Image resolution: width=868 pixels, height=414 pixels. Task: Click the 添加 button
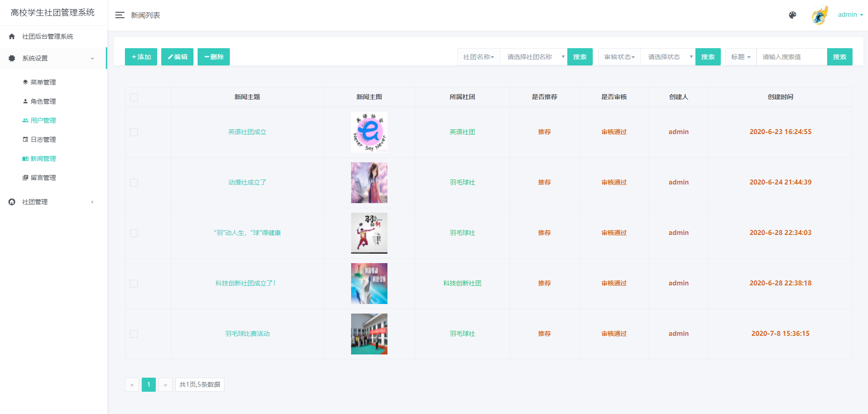click(141, 57)
